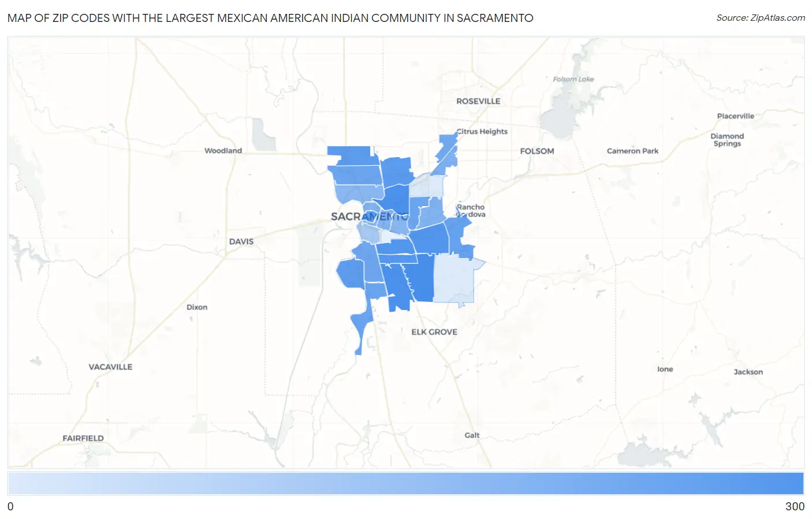The height and width of the screenshot is (519, 812).
Task: Click the ROSEVILLE city label
Action: coord(478,101)
